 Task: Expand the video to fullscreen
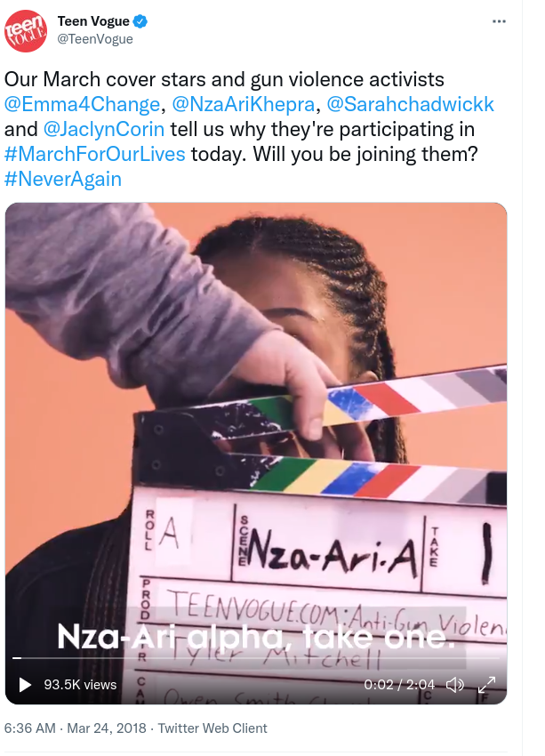point(486,685)
